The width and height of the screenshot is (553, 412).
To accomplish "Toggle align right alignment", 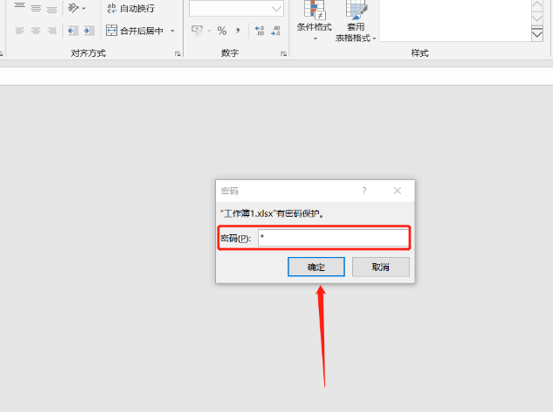I will click(x=51, y=31).
